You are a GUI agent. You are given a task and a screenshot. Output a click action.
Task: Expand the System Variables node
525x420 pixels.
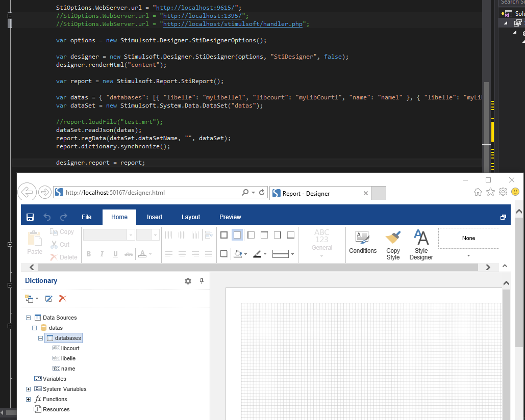pyautogui.click(x=29, y=389)
